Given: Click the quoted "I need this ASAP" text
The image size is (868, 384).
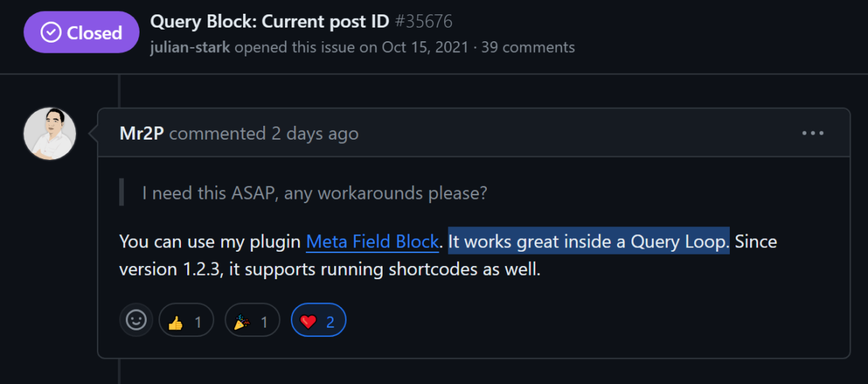Looking at the screenshot, I should [314, 193].
